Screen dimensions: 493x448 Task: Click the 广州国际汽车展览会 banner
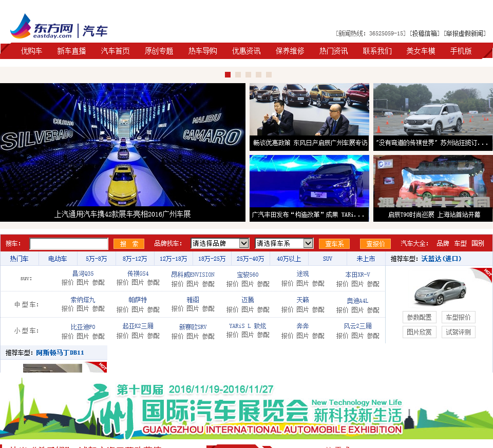coord(246,408)
